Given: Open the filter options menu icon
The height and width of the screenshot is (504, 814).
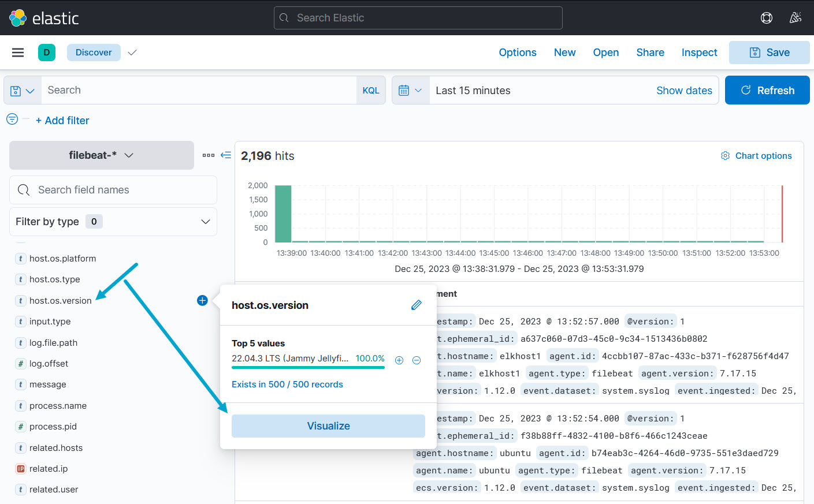Looking at the screenshot, I should [12, 120].
